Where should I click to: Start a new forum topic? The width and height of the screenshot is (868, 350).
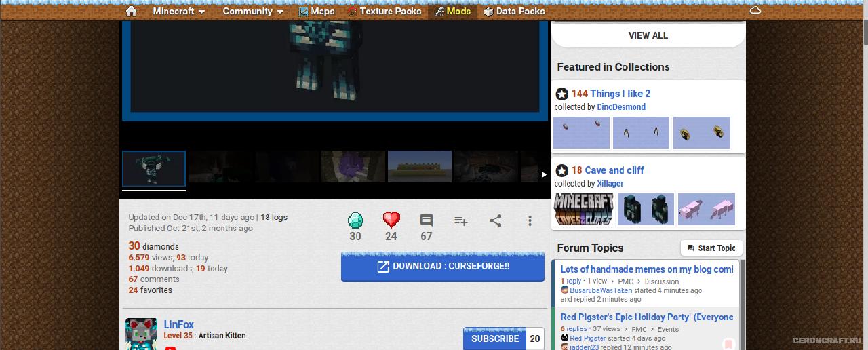(x=711, y=248)
